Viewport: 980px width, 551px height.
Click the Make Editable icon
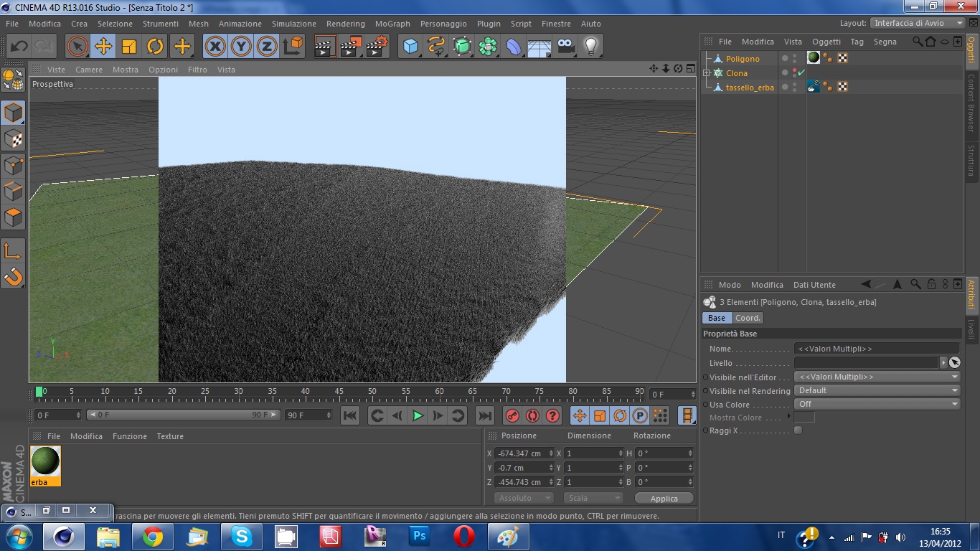[14, 79]
